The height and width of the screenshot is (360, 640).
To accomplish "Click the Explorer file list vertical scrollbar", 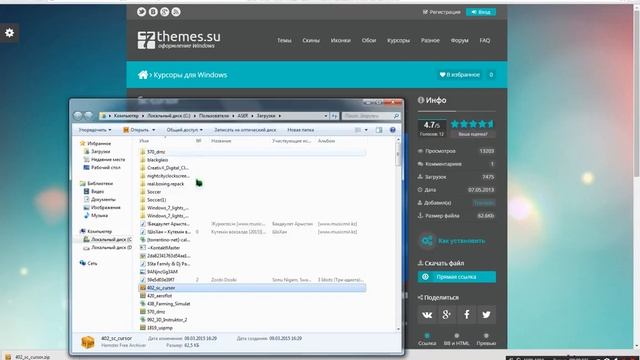I will (x=398, y=234).
